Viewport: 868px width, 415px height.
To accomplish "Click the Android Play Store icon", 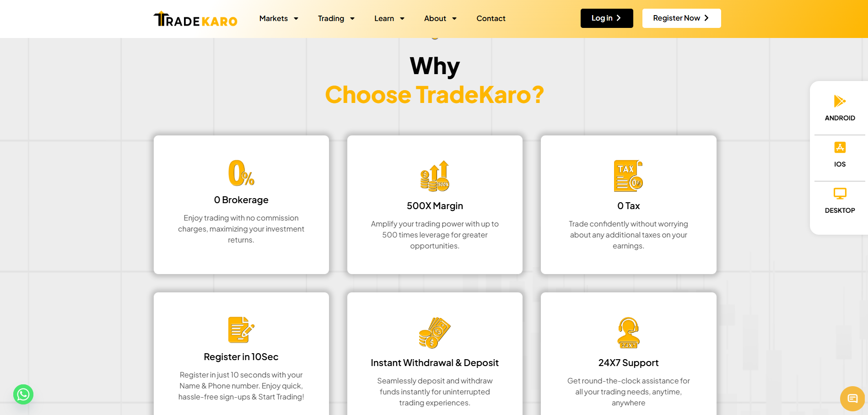I will 839,101.
